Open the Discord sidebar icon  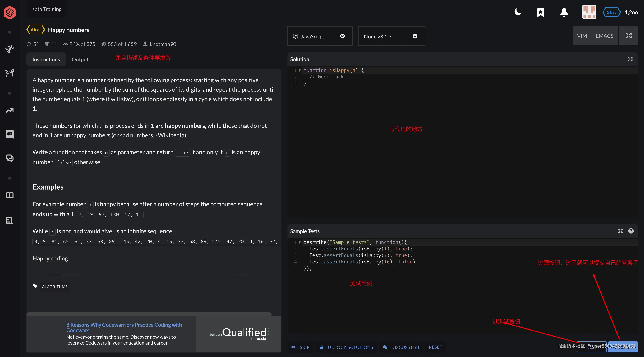[10, 134]
